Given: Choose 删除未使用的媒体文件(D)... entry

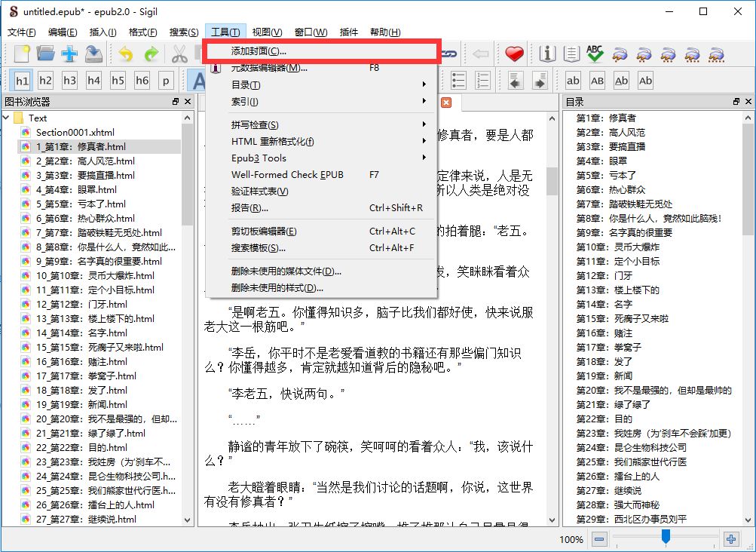Looking at the screenshot, I should click(320, 271).
